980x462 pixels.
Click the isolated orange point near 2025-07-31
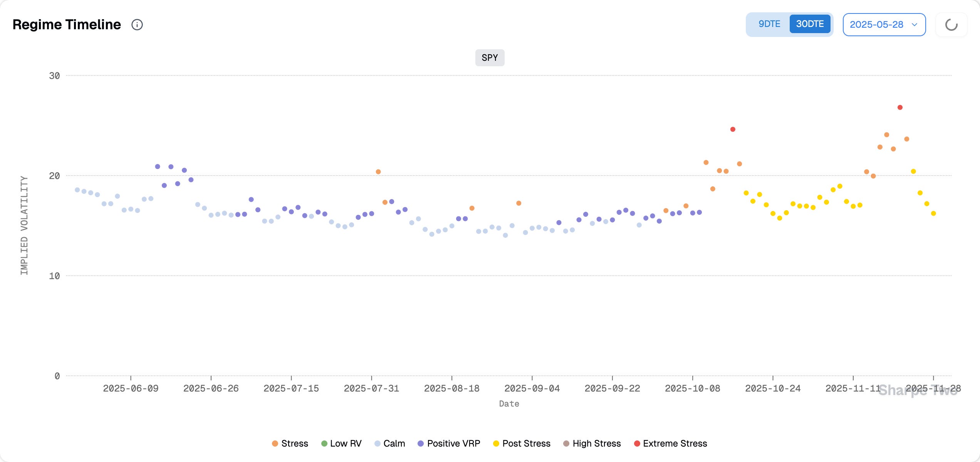click(x=378, y=172)
